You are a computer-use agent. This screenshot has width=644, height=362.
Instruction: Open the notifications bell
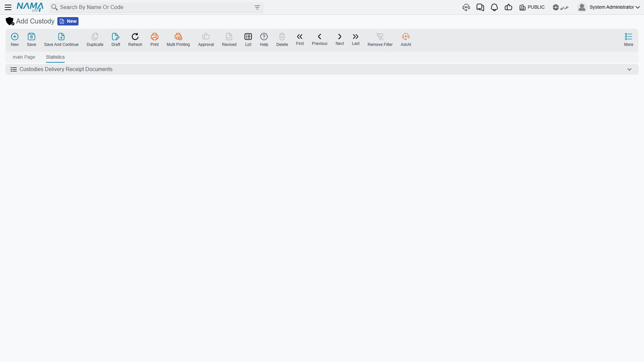494,7
